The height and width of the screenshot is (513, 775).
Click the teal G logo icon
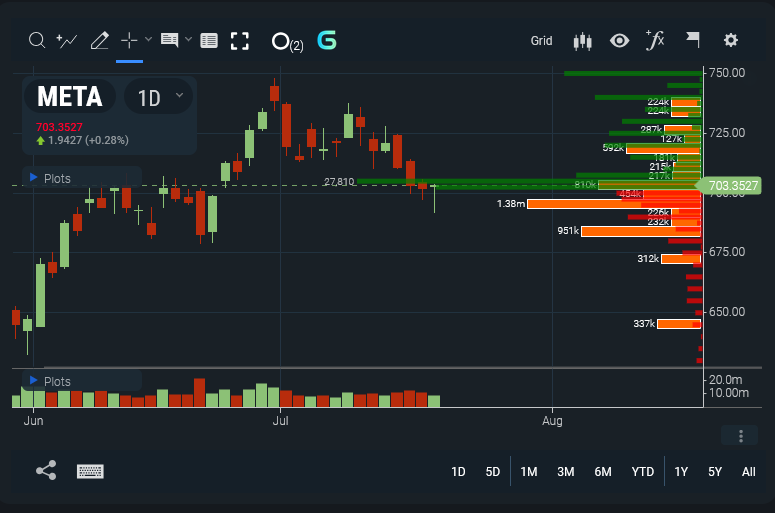tap(327, 41)
